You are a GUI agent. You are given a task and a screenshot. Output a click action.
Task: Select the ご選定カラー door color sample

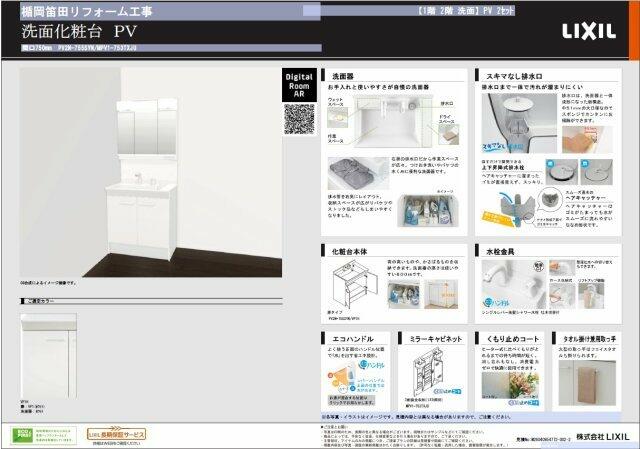tap(49, 356)
